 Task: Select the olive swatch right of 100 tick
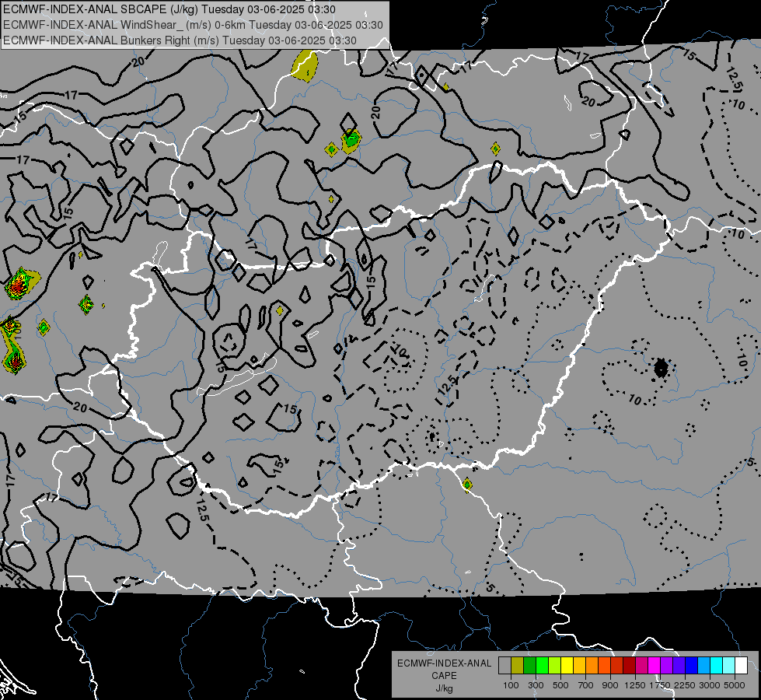click(x=517, y=666)
